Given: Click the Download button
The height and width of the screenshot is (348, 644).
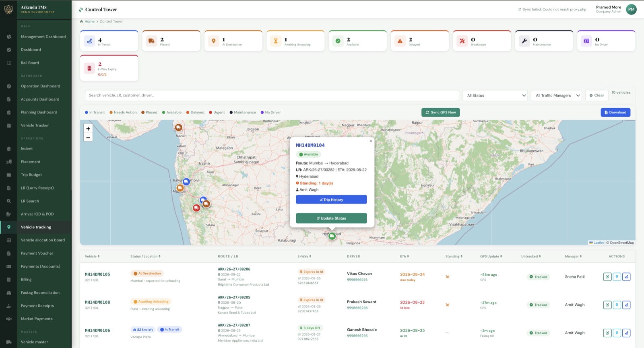Looking at the screenshot, I should (x=615, y=112).
